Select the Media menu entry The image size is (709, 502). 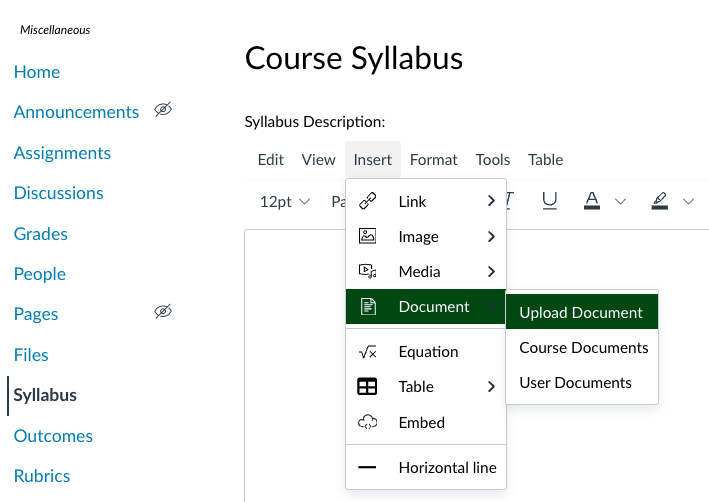[425, 271]
